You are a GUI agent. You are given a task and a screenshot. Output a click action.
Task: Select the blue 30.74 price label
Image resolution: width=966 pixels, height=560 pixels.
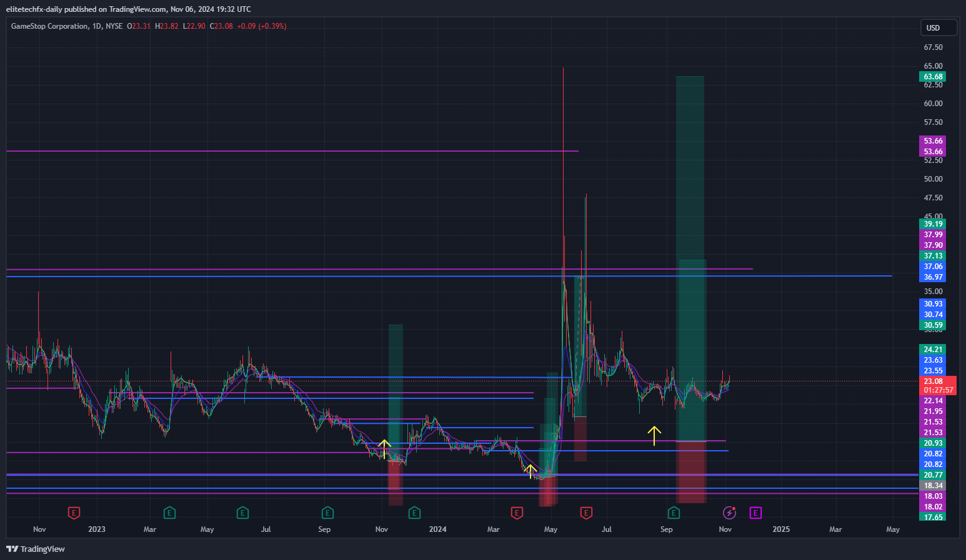932,315
